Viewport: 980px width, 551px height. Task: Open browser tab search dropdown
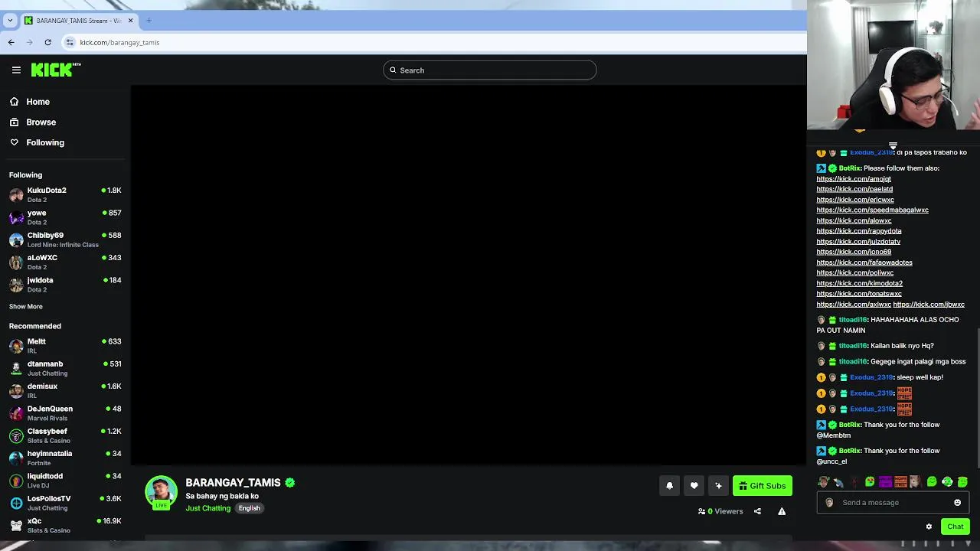(10, 20)
